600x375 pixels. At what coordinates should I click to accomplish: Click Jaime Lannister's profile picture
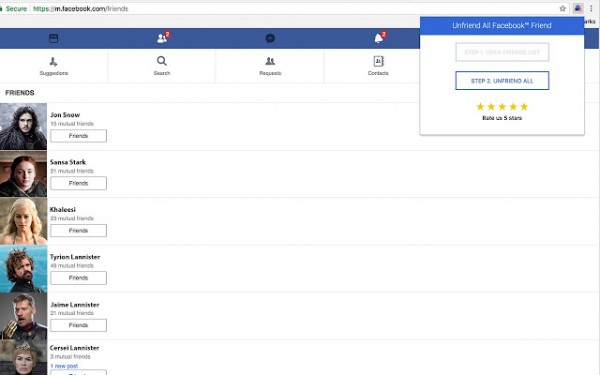click(23, 316)
